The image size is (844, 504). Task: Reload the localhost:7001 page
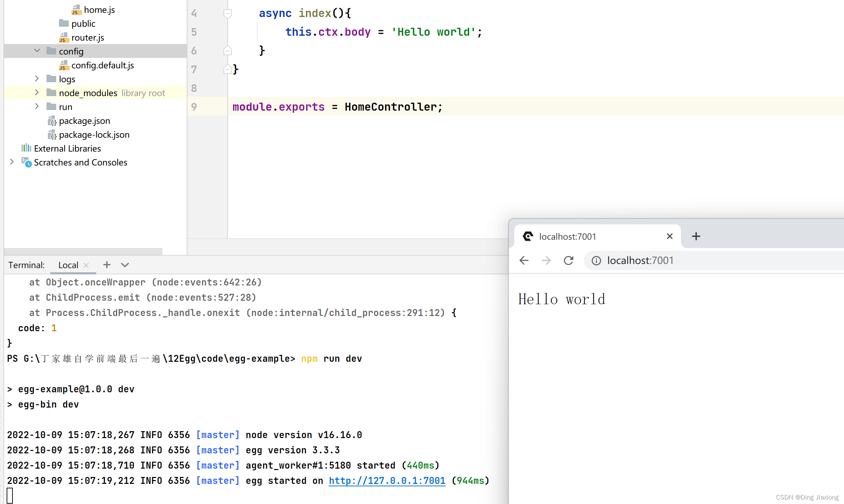click(568, 260)
